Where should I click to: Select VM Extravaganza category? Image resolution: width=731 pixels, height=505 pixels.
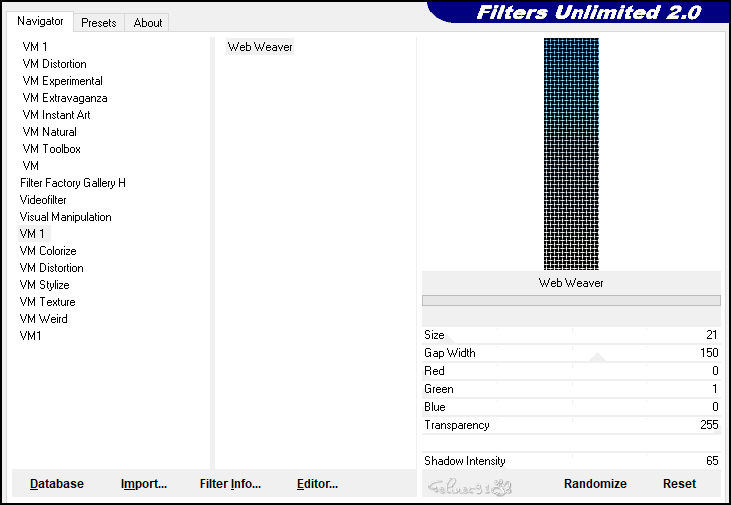tap(65, 98)
